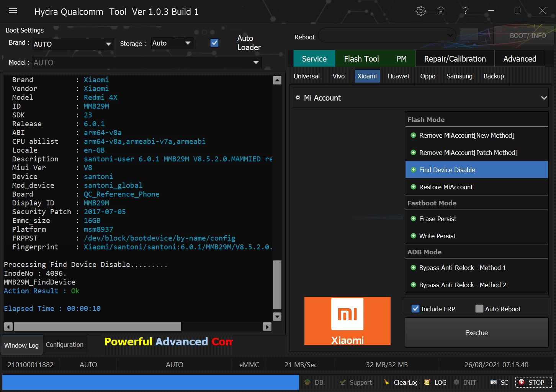
Task: Enable the Auto Reboot checkbox
Action: [479, 309]
